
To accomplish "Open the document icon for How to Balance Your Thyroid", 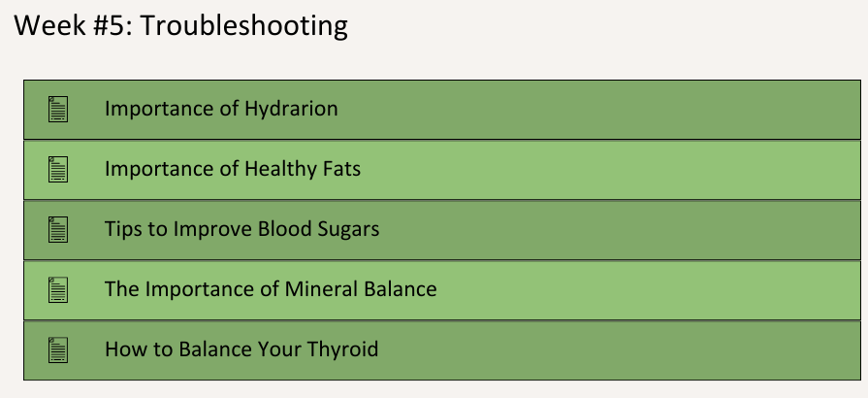I will point(58,349).
